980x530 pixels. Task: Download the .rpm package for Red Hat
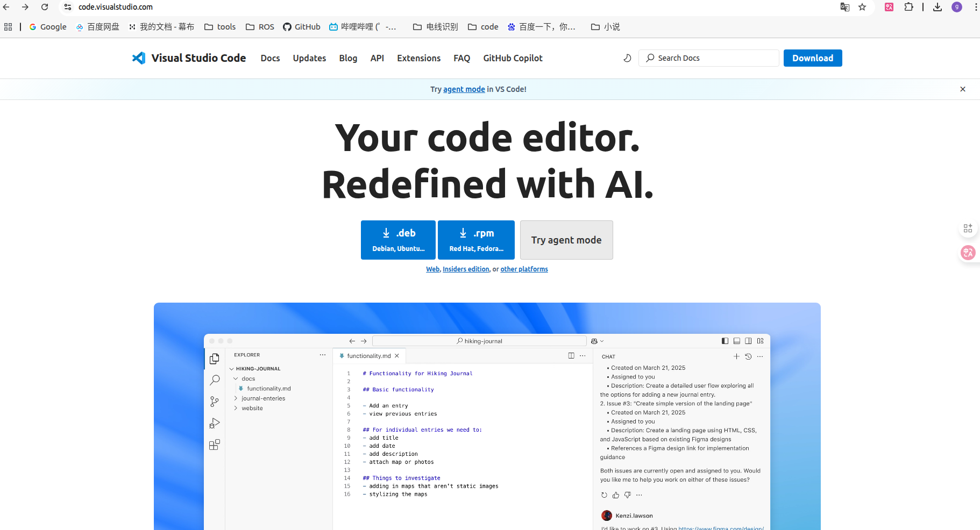(476, 240)
